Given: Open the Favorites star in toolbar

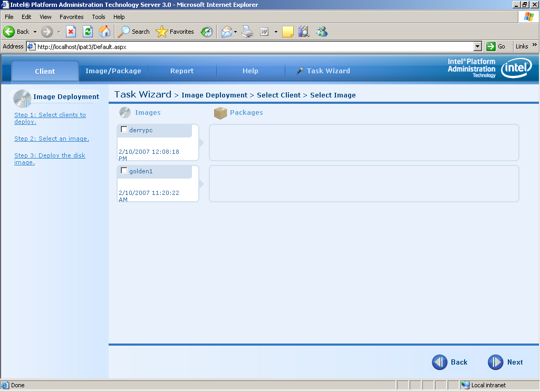Looking at the screenshot, I should [x=175, y=32].
